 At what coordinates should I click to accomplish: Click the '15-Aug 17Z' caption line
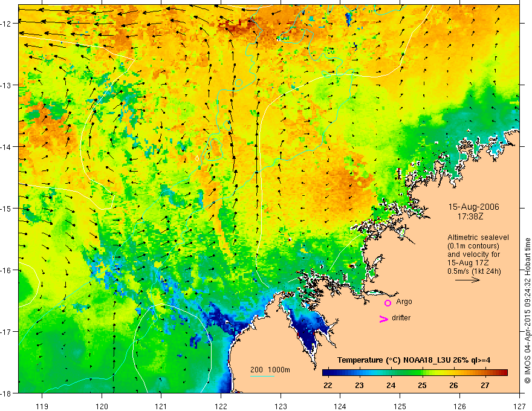click(469, 263)
